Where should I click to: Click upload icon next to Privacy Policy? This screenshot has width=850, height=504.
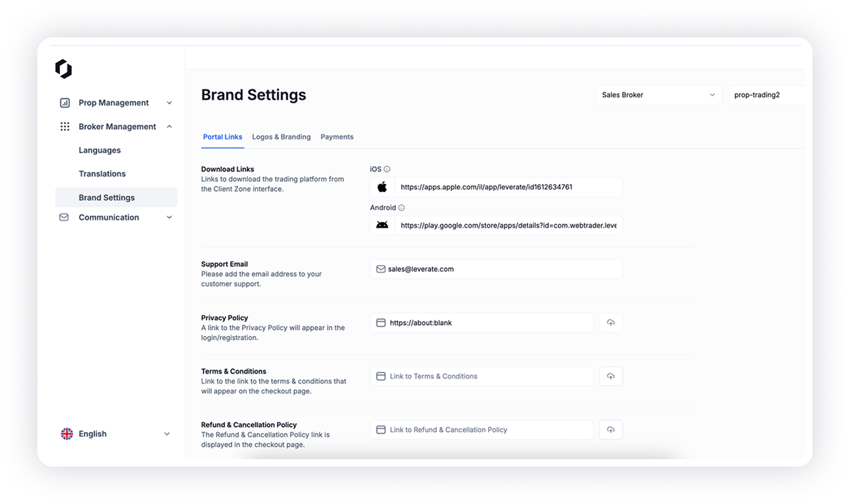point(611,322)
